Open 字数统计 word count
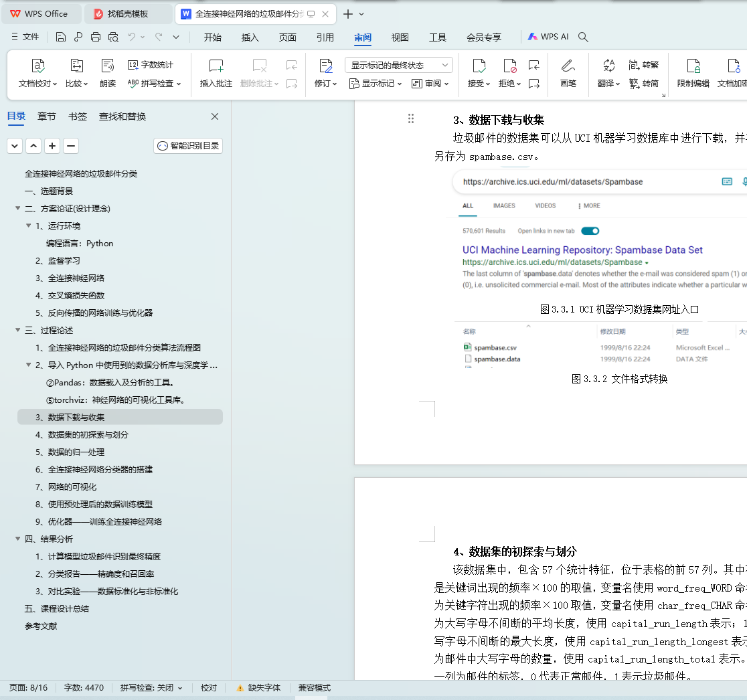Screen dimensions: 747x700 (x=151, y=65)
